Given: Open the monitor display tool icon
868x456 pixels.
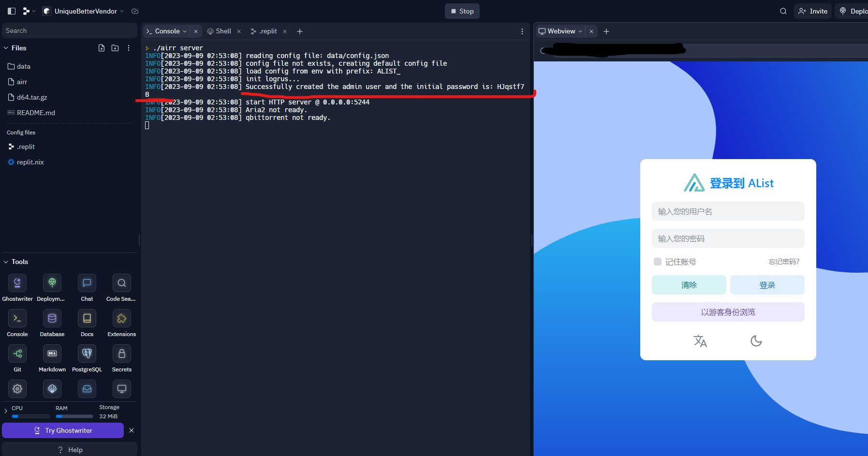Looking at the screenshot, I should click(122, 389).
